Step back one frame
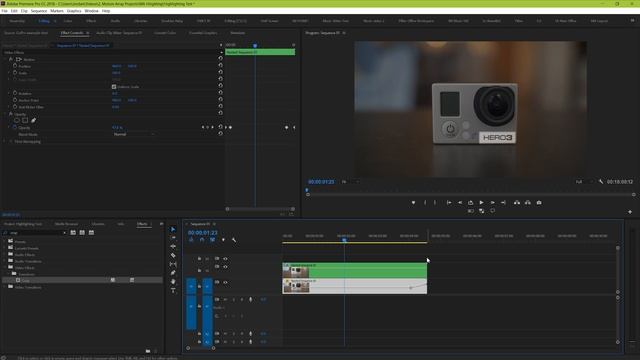This screenshot has height=360, width=640. coord(460,202)
